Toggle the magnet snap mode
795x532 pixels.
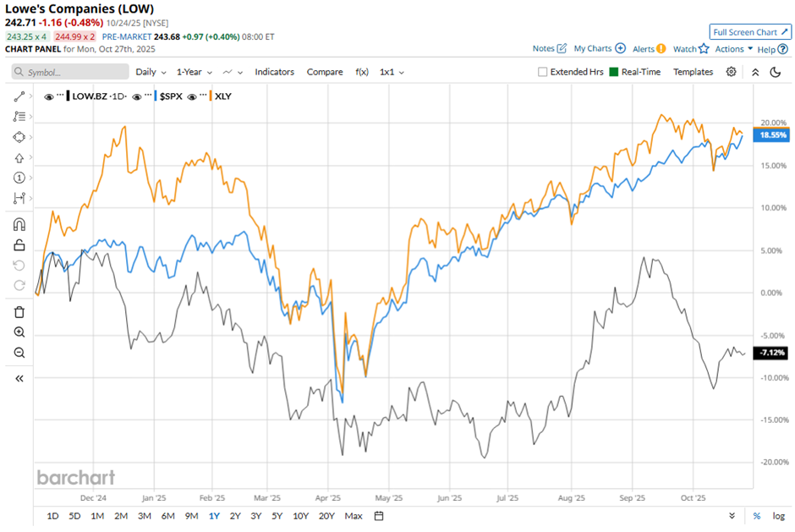pyautogui.click(x=19, y=225)
